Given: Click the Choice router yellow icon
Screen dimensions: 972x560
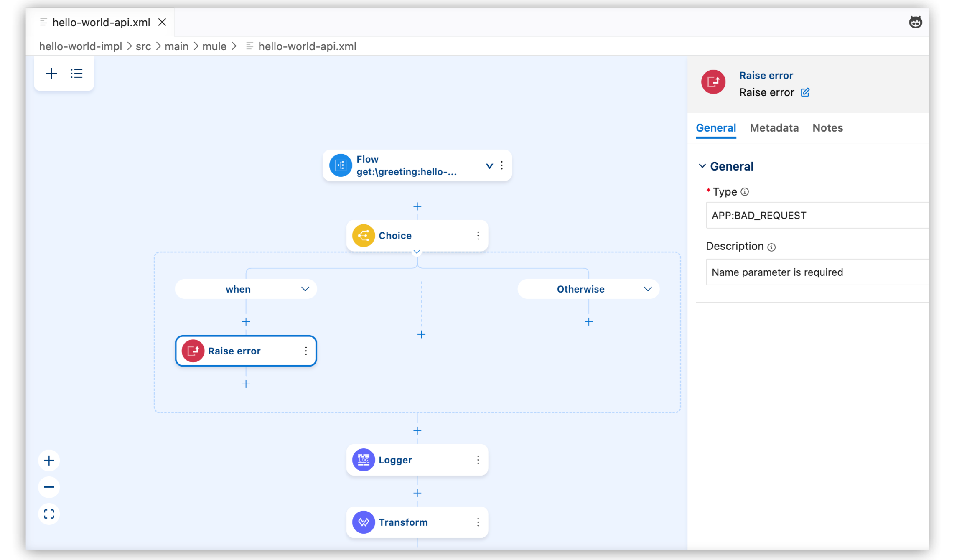Looking at the screenshot, I should [364, 236].
